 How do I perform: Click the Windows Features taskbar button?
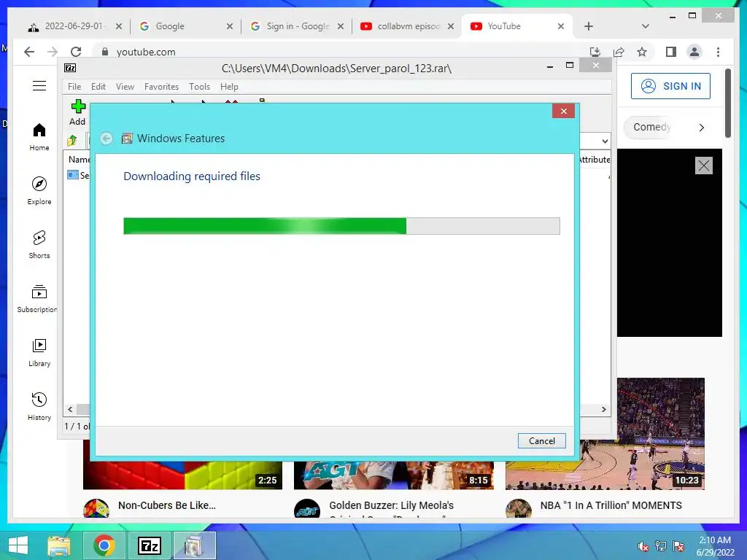(194, 545)
